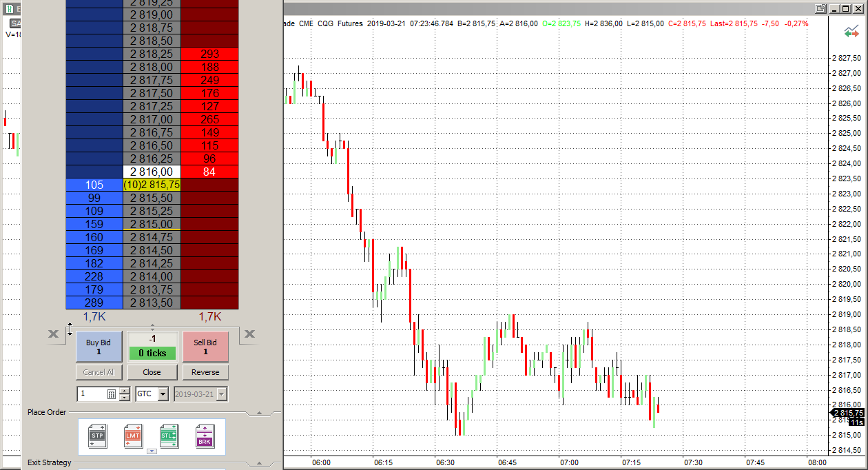The width and height of the screenshot is (868, 470).
Task: Click the -1 / 0 ticks position box
Action: [x=152, y=347]
